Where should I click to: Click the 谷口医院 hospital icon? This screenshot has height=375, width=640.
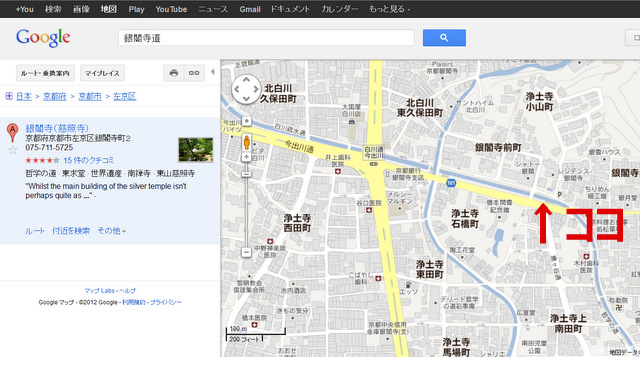369,210
